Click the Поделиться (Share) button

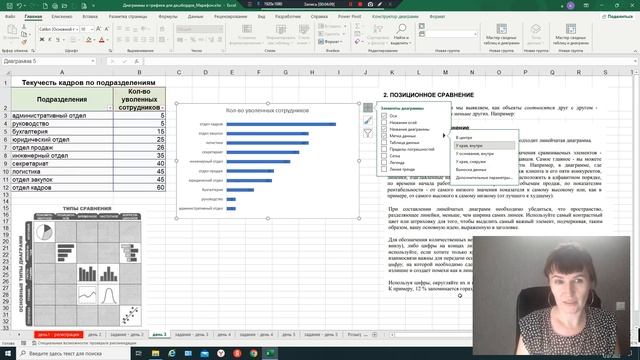(x=618, y=17)
